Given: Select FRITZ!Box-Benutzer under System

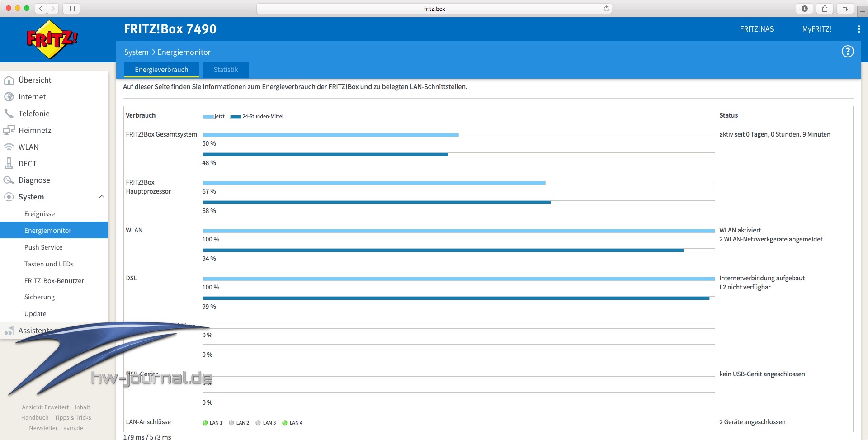Looking at the screenshot, I should 54,281.
